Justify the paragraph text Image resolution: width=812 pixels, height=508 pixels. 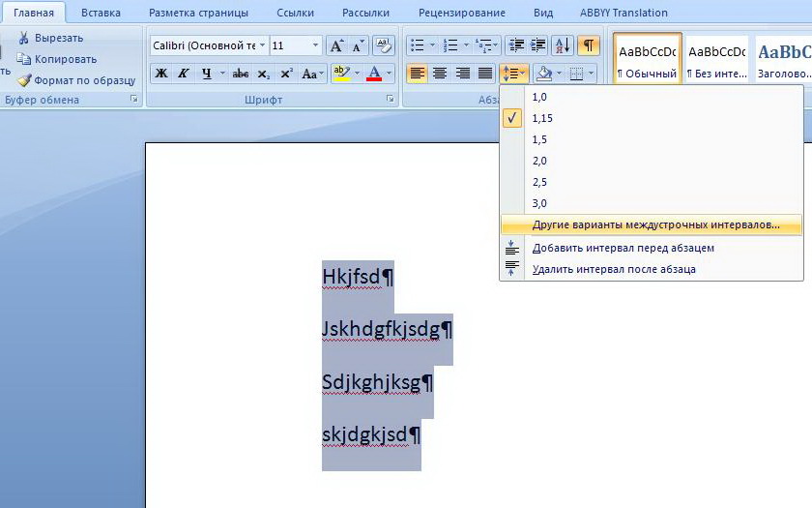click(484, 74)
